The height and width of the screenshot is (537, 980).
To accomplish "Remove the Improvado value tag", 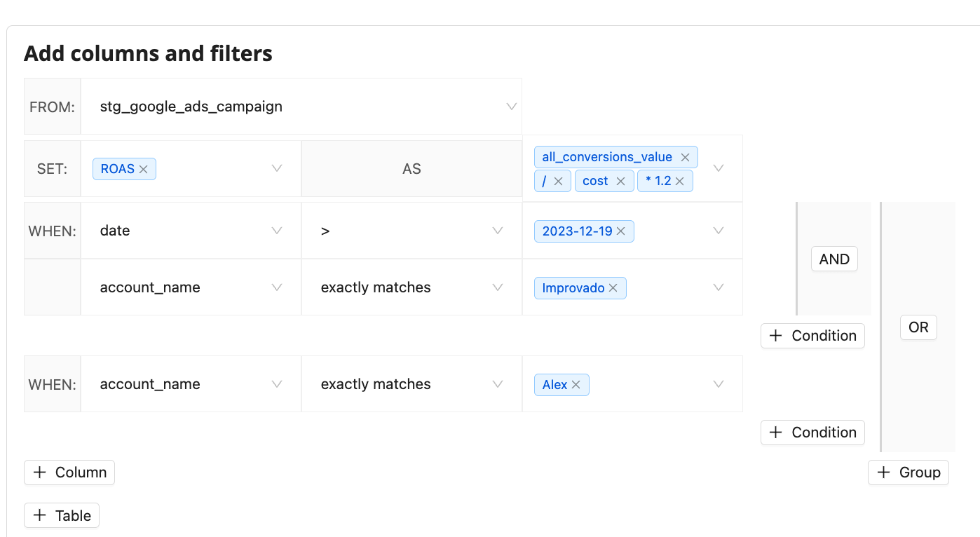I will click(613, 288).
